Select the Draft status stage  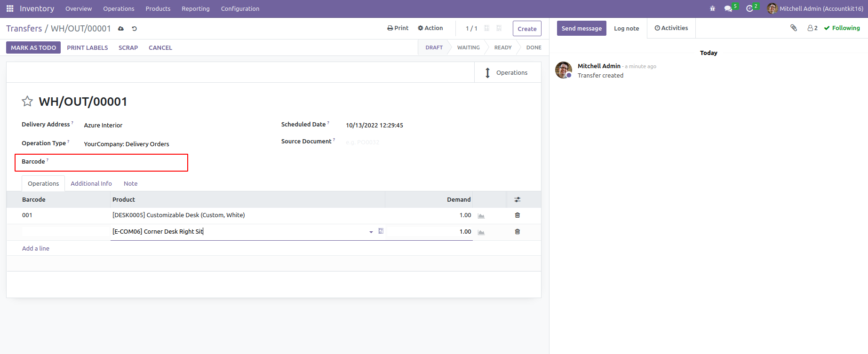(x=434, y=47)
